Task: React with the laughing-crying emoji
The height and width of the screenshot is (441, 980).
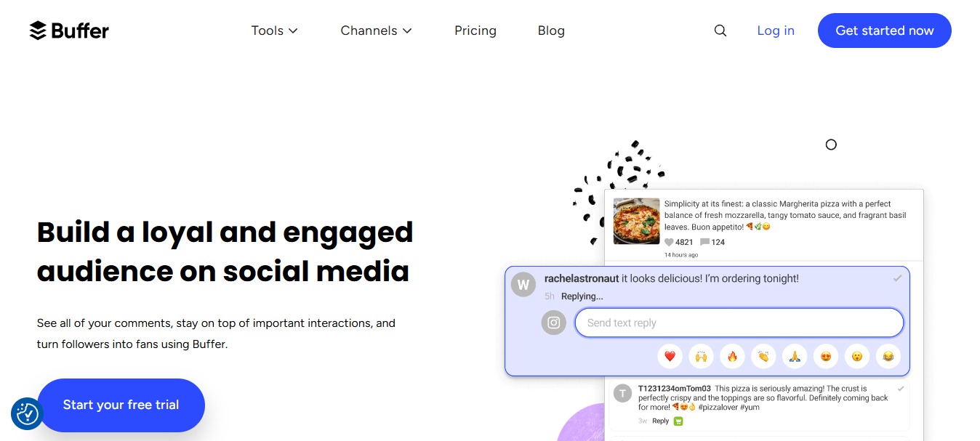Action: coord(888,356)
